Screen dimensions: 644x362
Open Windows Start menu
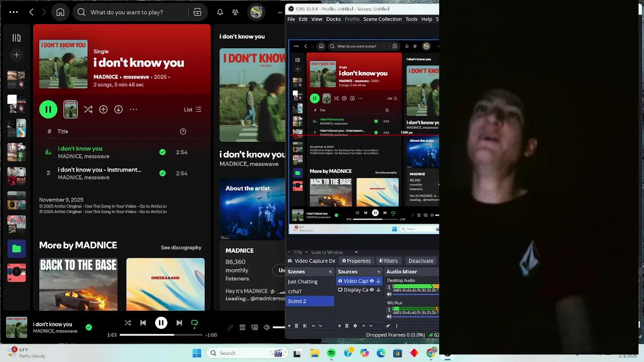click(x=197, y=353)
